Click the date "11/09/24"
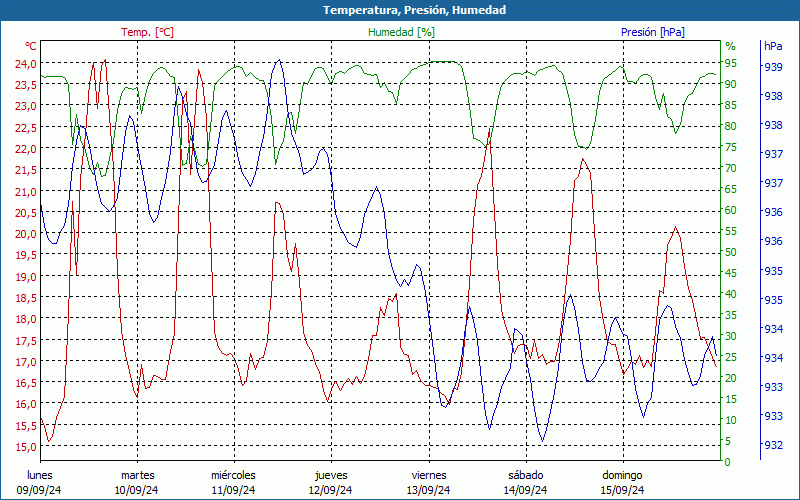800x500 pixels. click(x=234, y=490)
